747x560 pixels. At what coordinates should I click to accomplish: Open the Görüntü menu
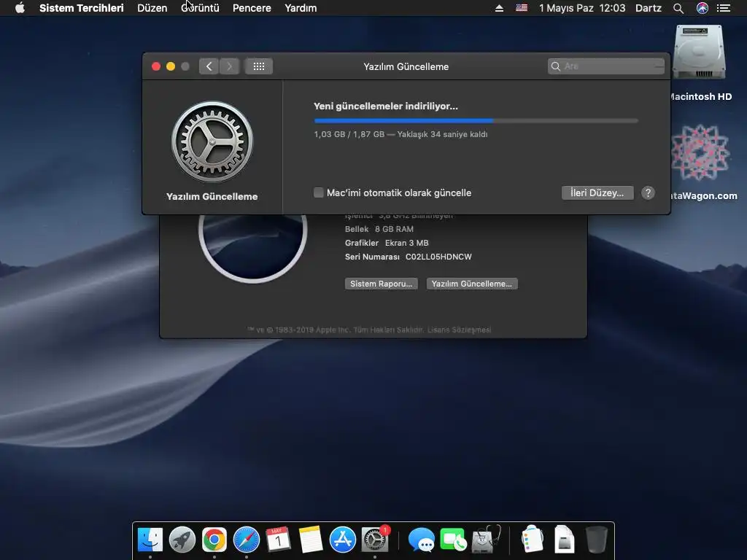click(x=200, y=8)
